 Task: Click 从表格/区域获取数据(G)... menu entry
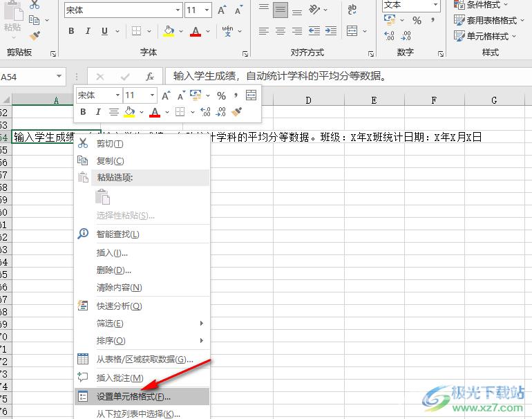[x=142, y=359]
